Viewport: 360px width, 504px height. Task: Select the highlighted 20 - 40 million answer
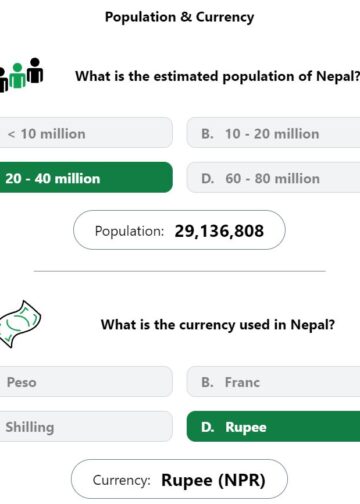[x=86, y=177]
